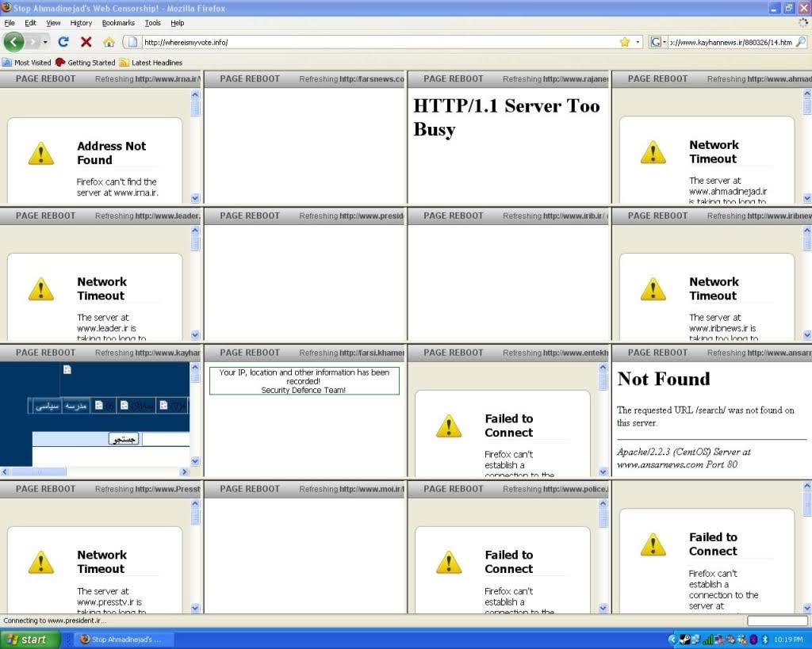
Task: Bookmark this page with the star icon
Action: (625, 42)
